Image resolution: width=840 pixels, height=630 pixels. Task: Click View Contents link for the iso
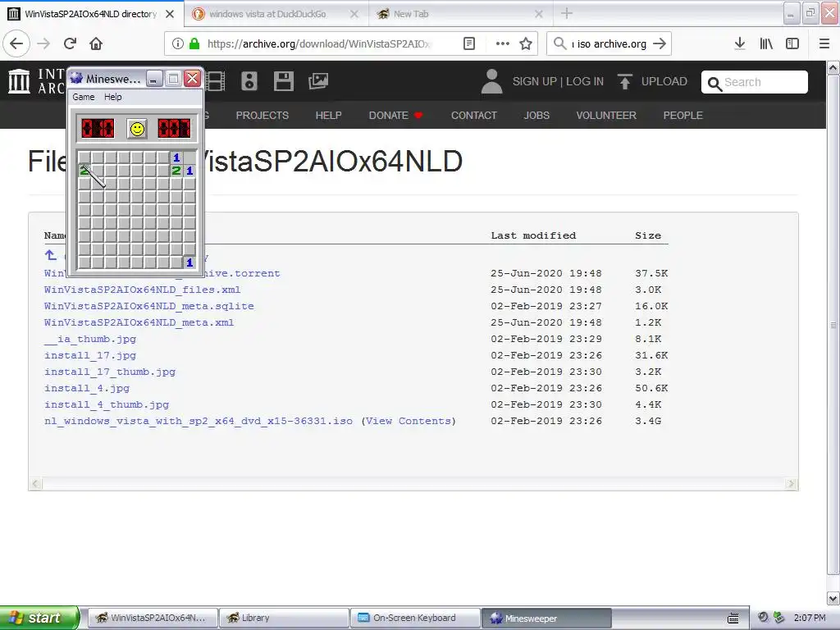[x=409, y=421]
